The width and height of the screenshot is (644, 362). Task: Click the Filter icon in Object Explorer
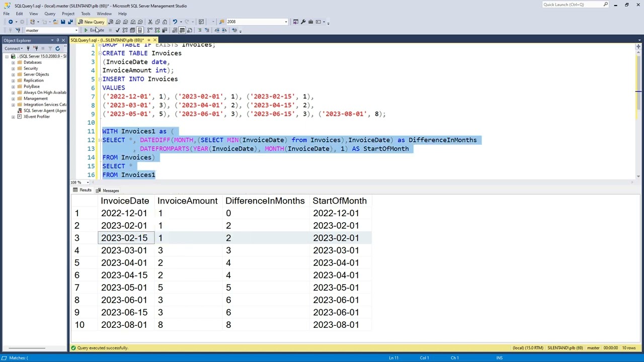click(x=50, y=48)
